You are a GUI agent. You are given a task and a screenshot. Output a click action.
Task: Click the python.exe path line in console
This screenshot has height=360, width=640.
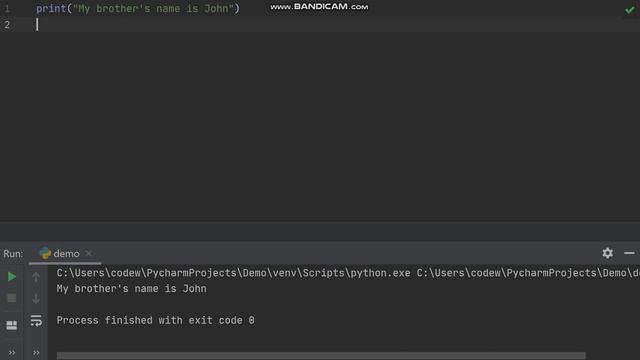point(348,273)
